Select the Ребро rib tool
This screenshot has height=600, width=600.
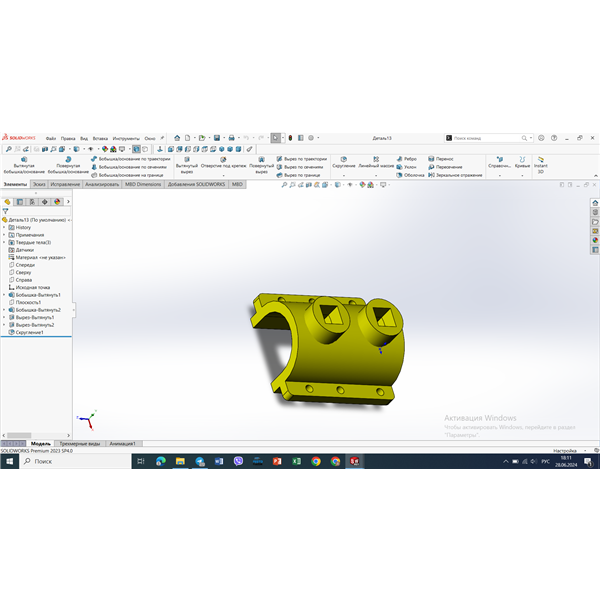(406, 159)
